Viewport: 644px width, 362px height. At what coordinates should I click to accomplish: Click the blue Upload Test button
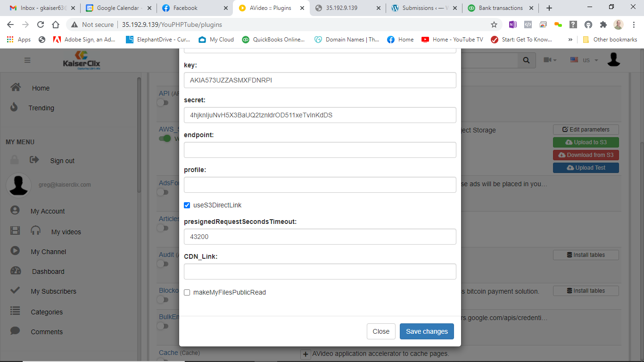point(586,168)
